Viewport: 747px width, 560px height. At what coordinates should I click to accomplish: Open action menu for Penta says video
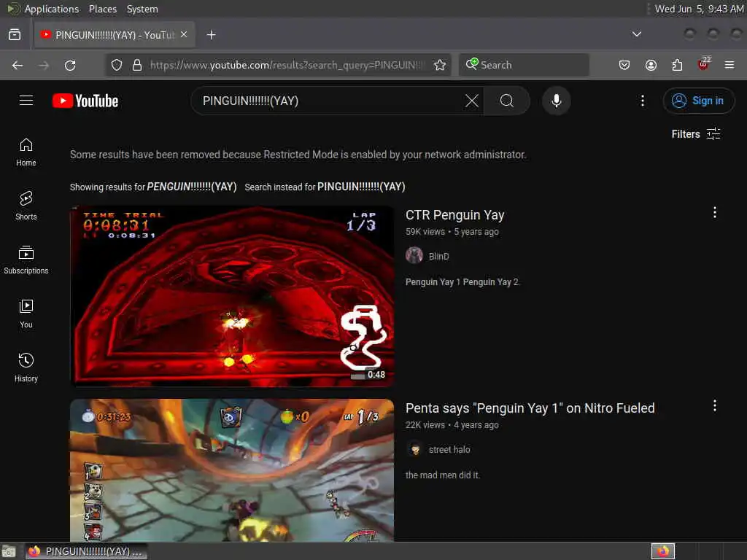pos(715,405)
